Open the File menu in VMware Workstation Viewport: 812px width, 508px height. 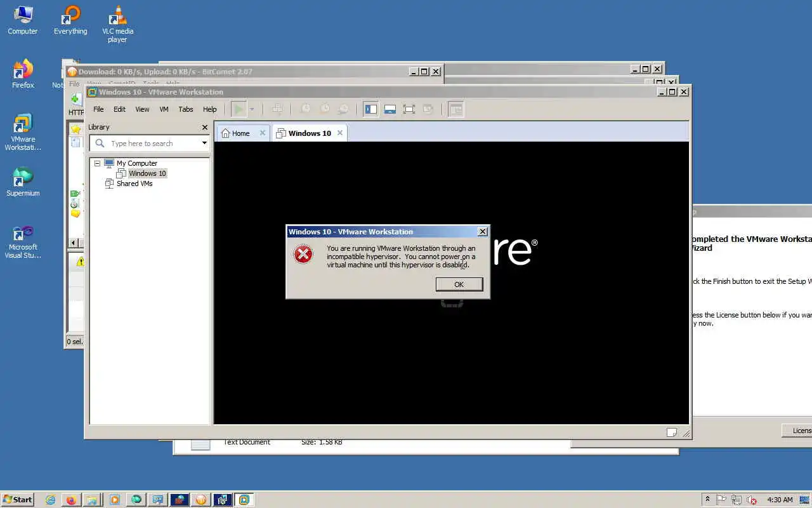click(x=98, y=109)
